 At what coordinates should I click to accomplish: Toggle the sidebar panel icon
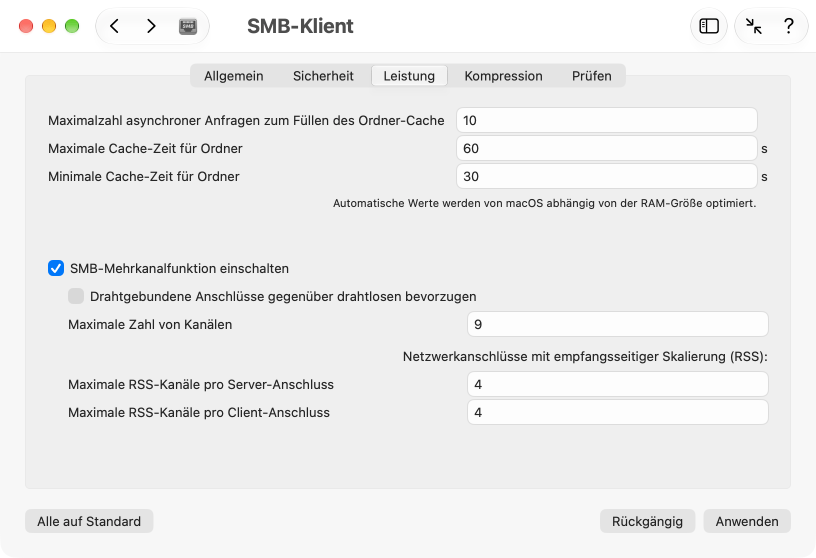(x=709, y=26)
